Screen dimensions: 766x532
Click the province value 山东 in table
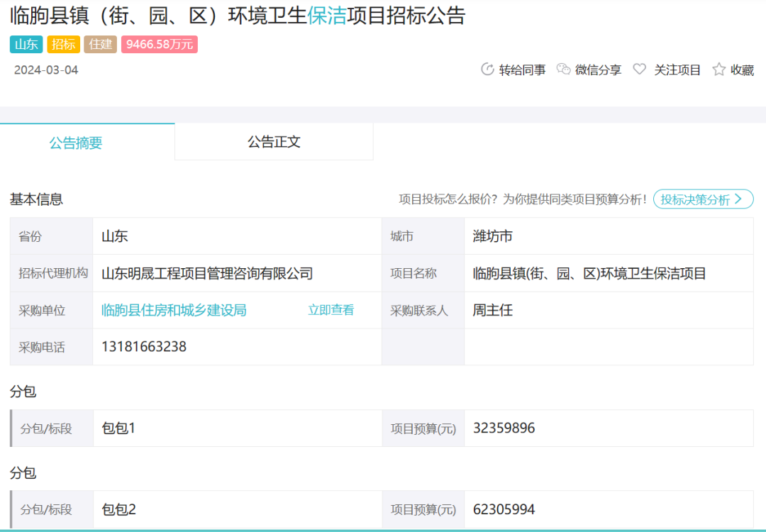click(114, 236)
